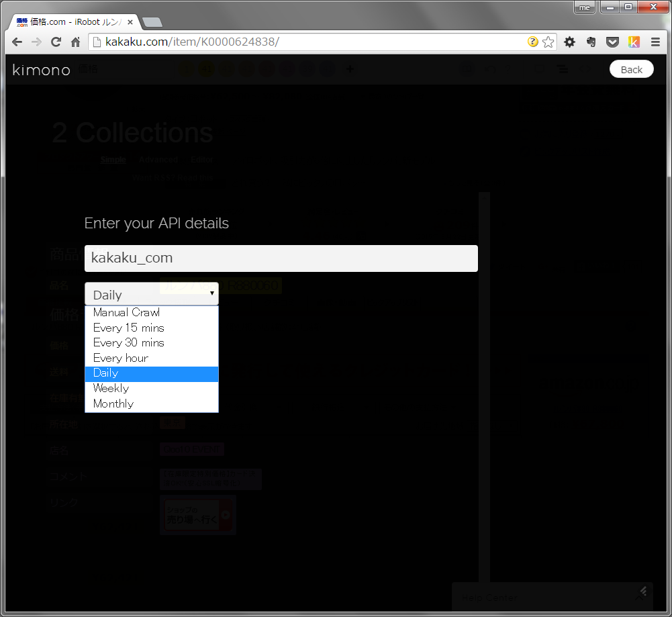Open the Evernote elephant extension
Image resolution: width=672 pixels, height=617 pixels.
click(591, 42)
